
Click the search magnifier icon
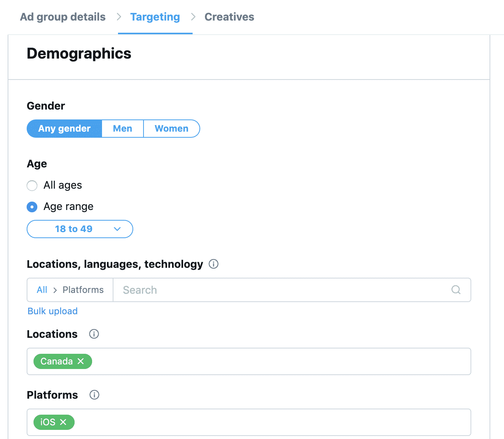(456, 290)
